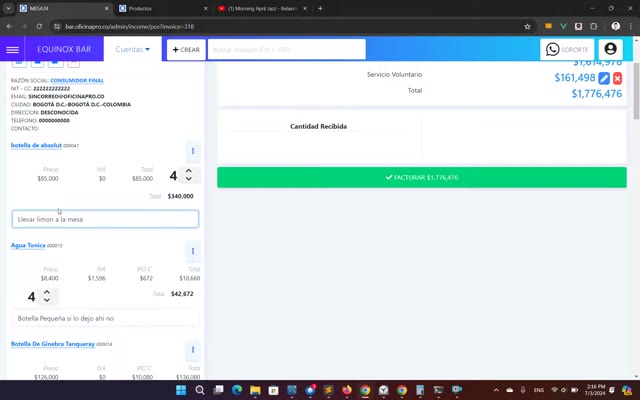Open Firefox from the taskbar
Image resolution: width=640 pixels, height=400 pixels.
click(347, 390)
